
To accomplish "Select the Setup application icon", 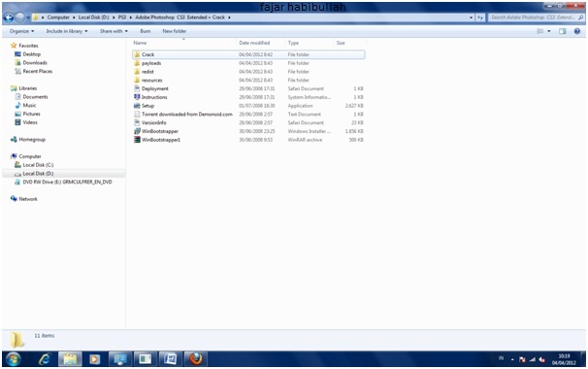I will pos(137,106).
